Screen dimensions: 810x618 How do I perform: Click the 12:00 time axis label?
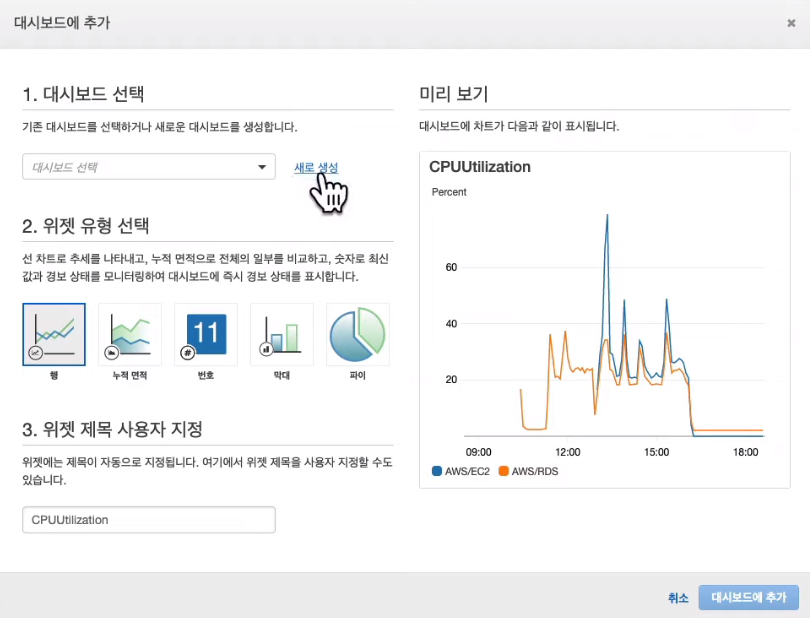(568, 452)
